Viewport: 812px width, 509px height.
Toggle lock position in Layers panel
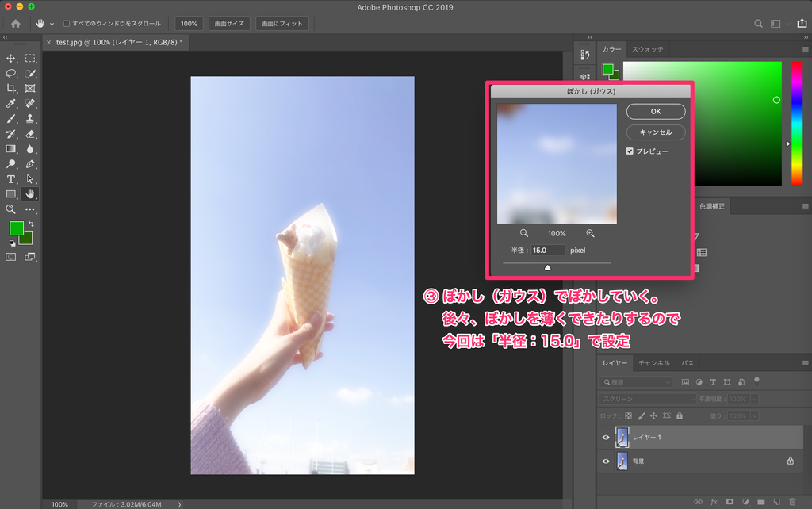(653, 415)
